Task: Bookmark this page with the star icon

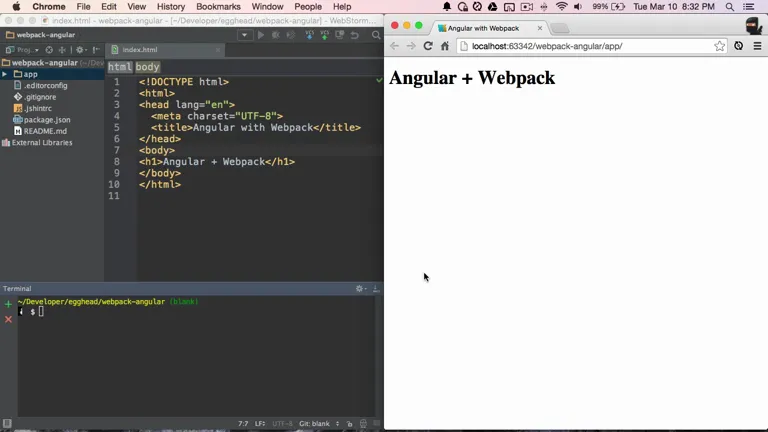Action: (x=719, y=46)
